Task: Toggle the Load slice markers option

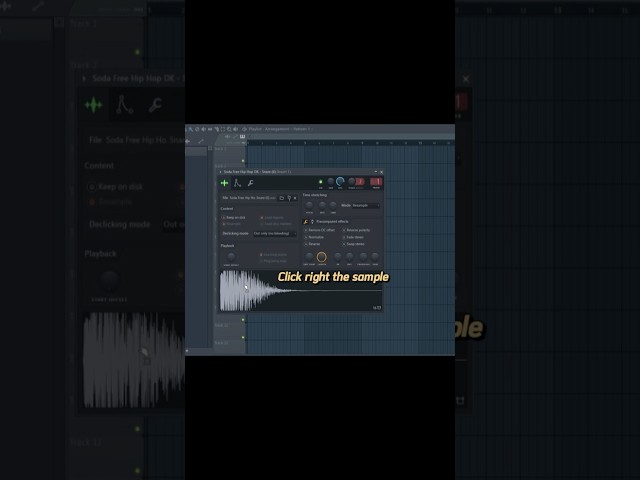Action: pos(276,224)
